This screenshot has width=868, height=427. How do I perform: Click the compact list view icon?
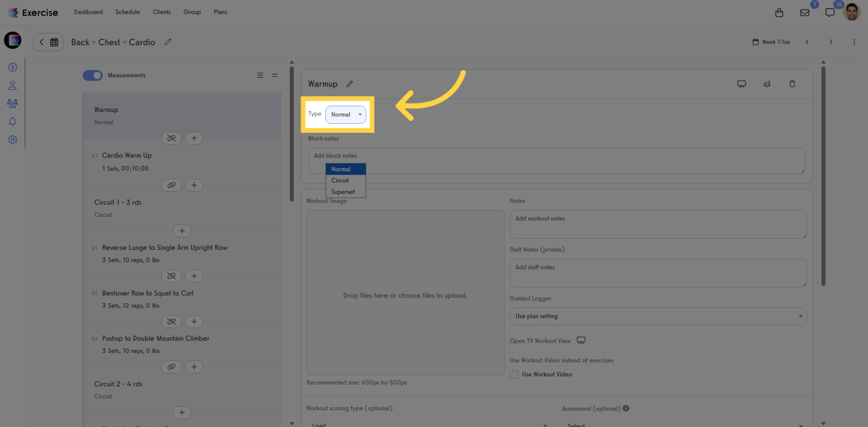(x=275, y=75)
